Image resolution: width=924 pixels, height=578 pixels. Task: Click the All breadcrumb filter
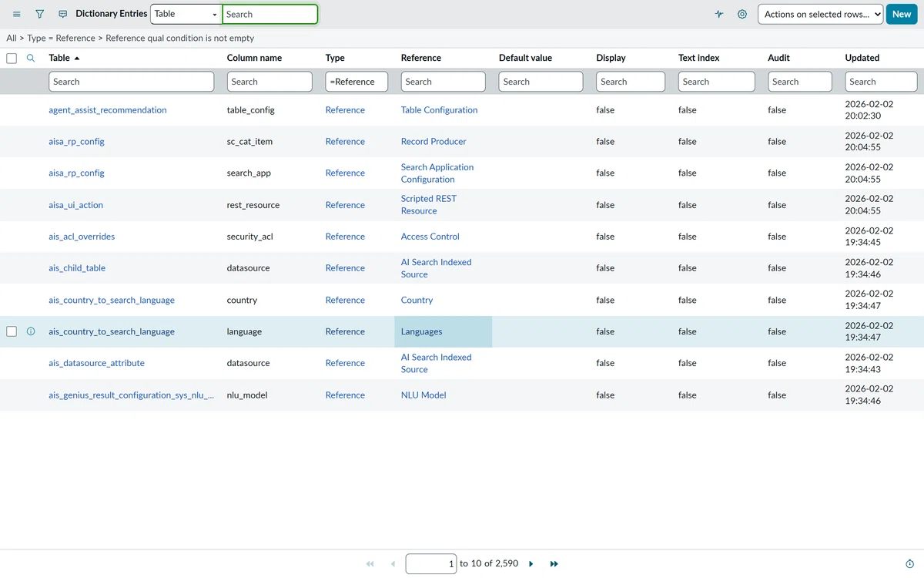(x=12, y=38)
